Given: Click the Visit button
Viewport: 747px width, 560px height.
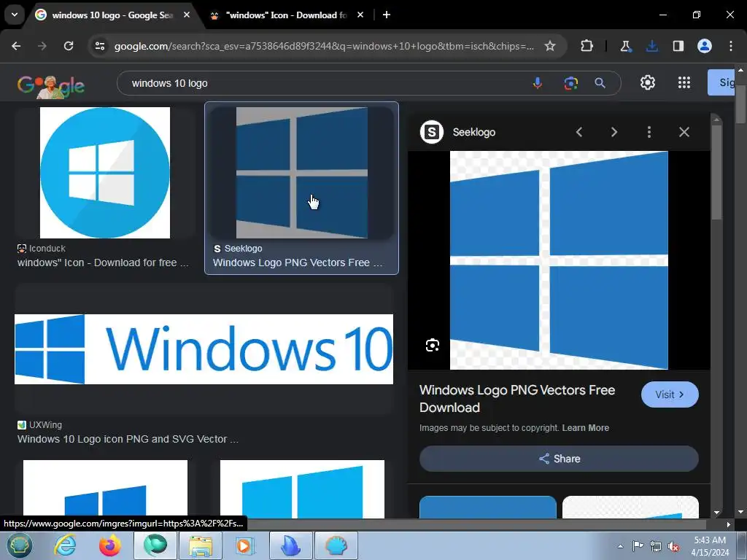Looking at the screenshot, I should point(670,394).
